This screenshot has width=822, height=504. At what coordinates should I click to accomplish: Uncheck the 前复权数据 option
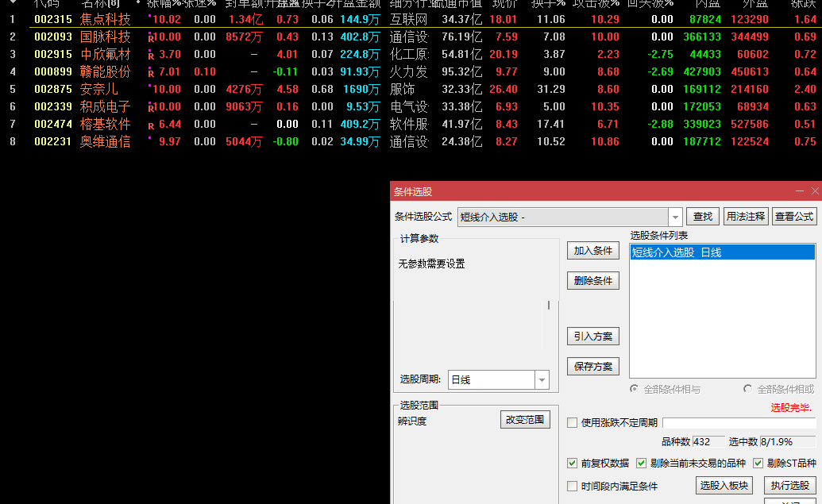tap(573, 463)
